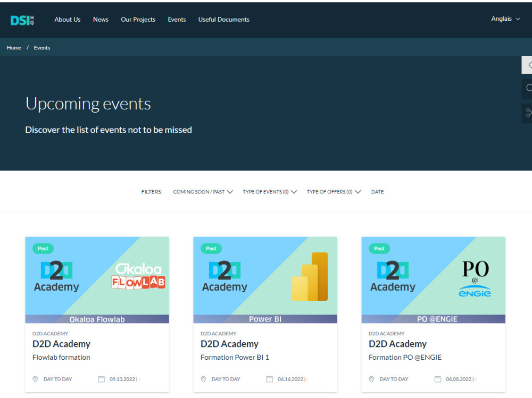Screen dimensions: 532x398
Task: Click location pin icon on Power BI card
Action: click(x=203, y=379)
